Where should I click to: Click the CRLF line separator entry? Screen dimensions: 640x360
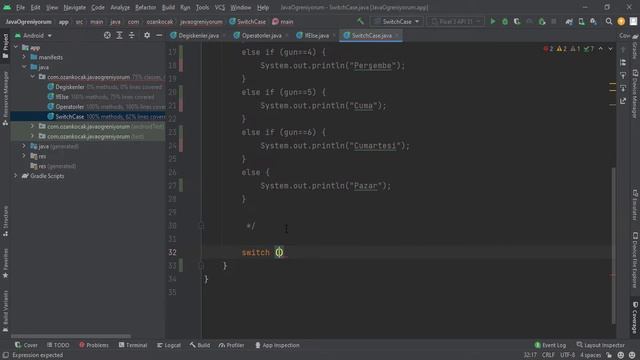[548, 355]
